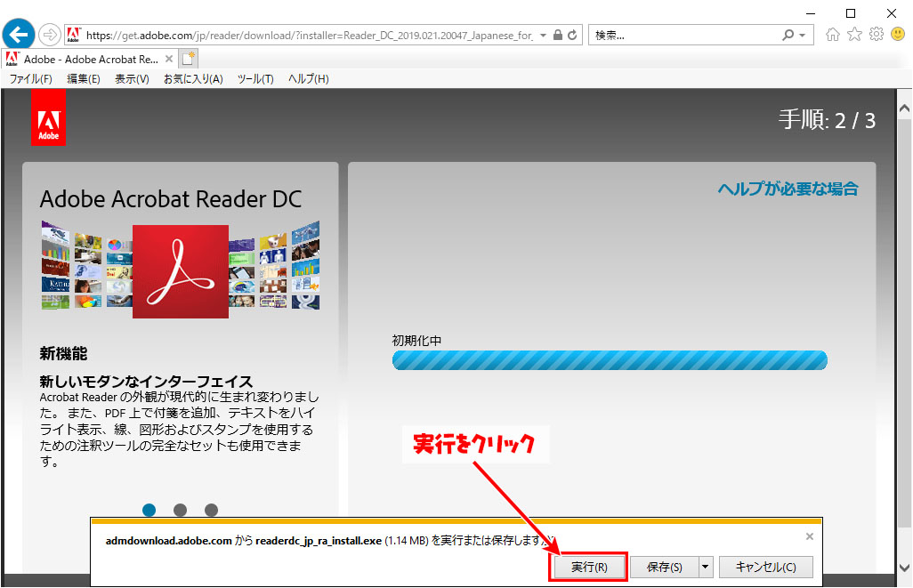Click the 新機能 heading
The width and height of the screenshot is (913, 588).
tap(63, 353)
